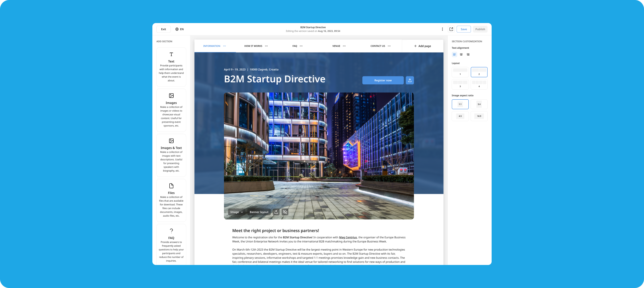Choose 3:4 image aspect ratio

click(x=479, y=104)
